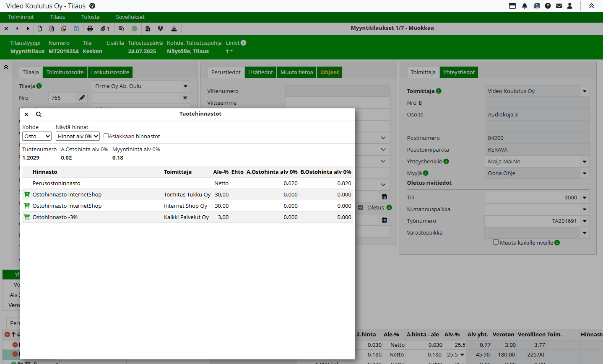
Task: Check Muuta kaikille riveille checkbox
Action: click(x=496, y=242)
